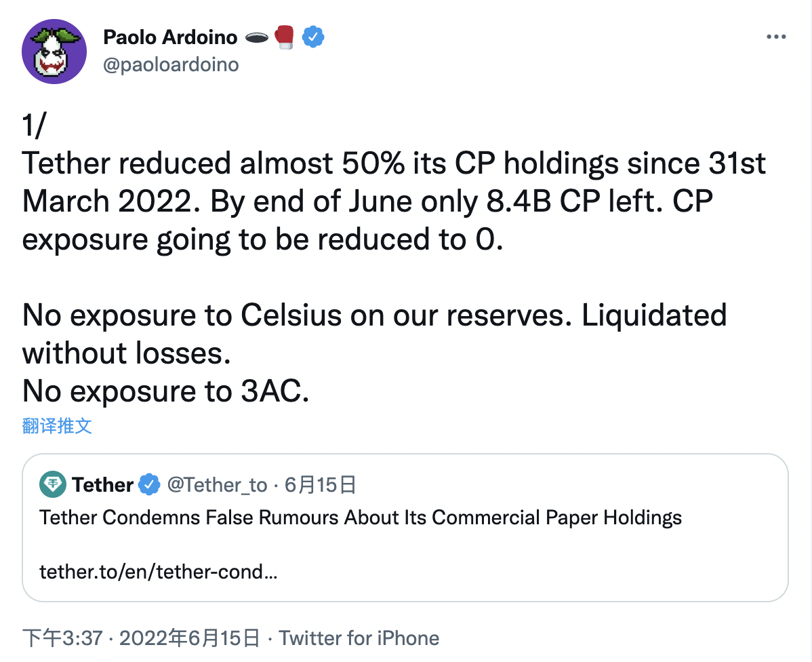Viewport: 812px width, 662px height.
Task: Click Tether's verified badge in quoted tweet
Action: [150, 485]
